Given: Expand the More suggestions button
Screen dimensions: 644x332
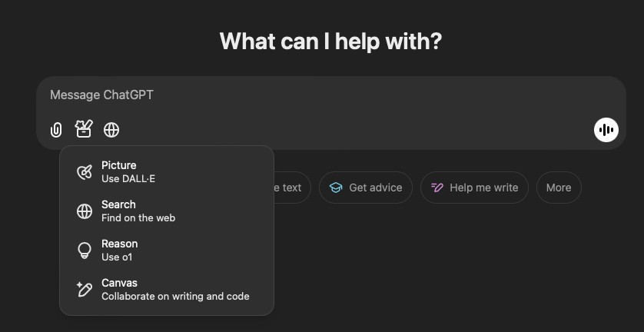Looking at the screenshot, I should tap(559, 188).
